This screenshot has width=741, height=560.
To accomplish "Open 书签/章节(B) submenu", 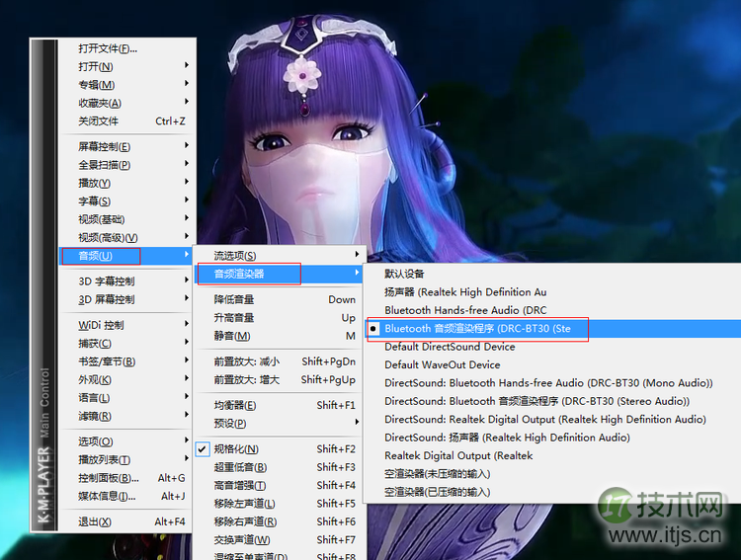I will point(126,361).
